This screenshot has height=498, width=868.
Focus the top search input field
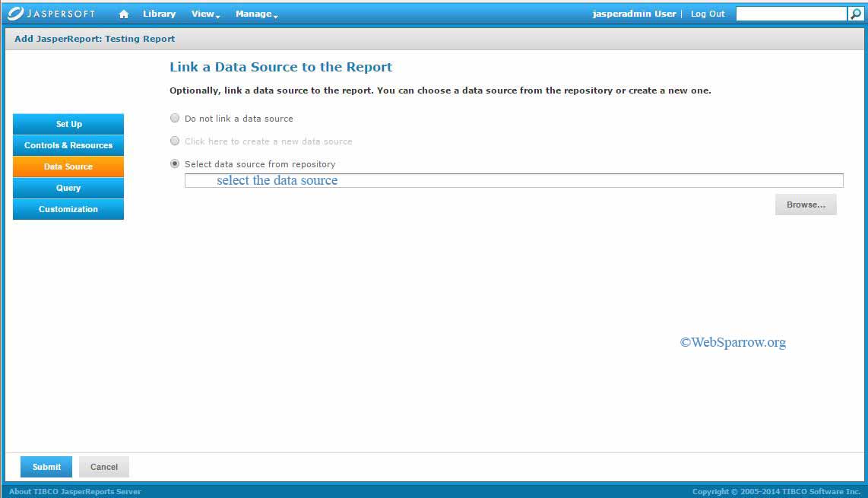791,14
